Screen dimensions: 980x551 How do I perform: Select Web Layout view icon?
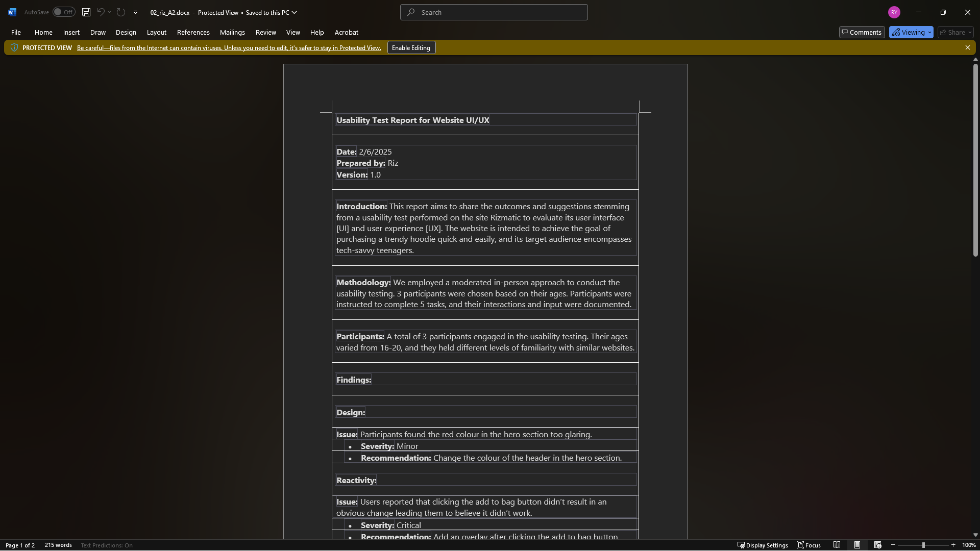coord(877,545)
